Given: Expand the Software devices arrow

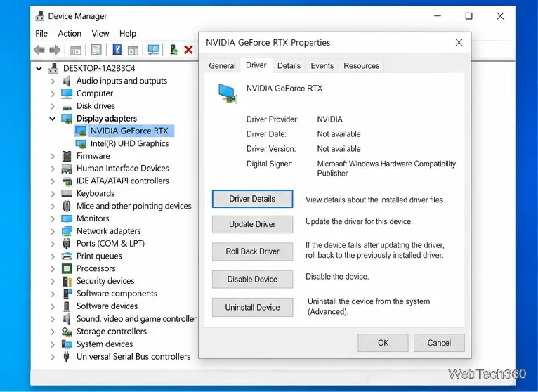Looking at the screenshot, I should (x=53, y=306).
